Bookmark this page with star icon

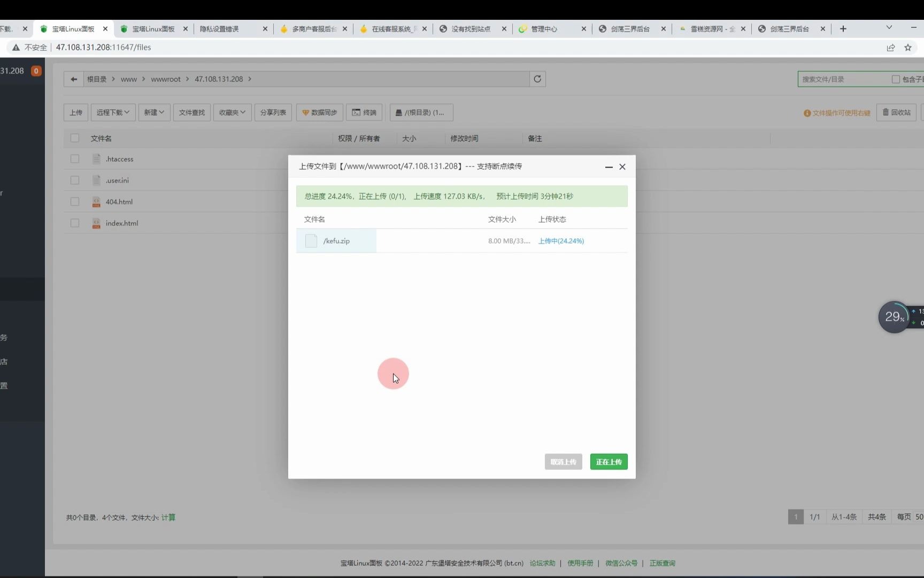point(908,48)
